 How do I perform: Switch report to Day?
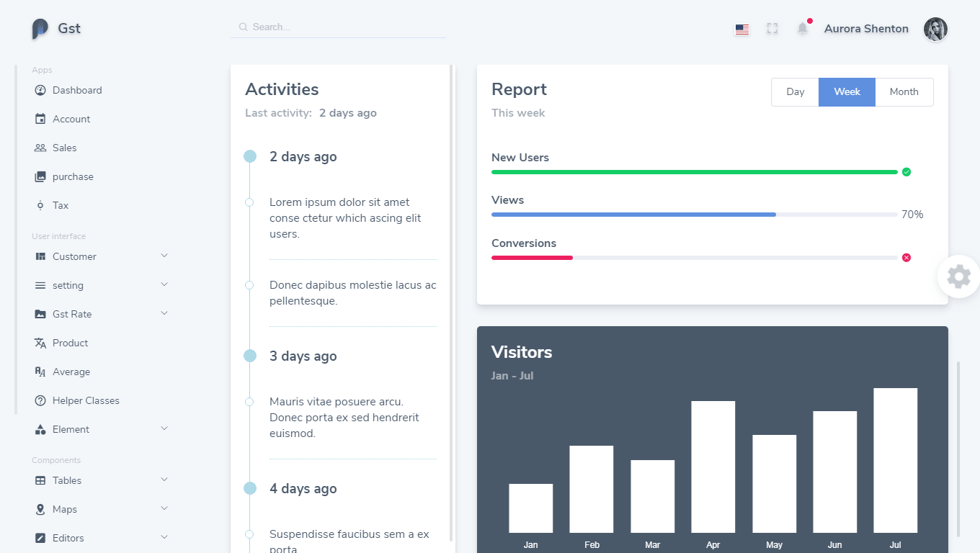click(795, 92)
